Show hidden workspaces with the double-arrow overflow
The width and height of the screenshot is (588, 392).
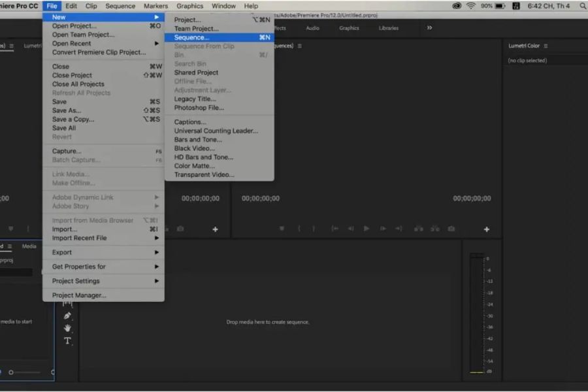[429, 28]
